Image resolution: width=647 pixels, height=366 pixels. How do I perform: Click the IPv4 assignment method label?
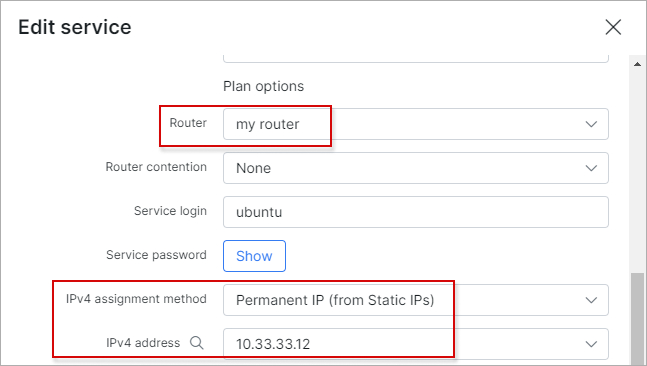[x=136, y=299]
